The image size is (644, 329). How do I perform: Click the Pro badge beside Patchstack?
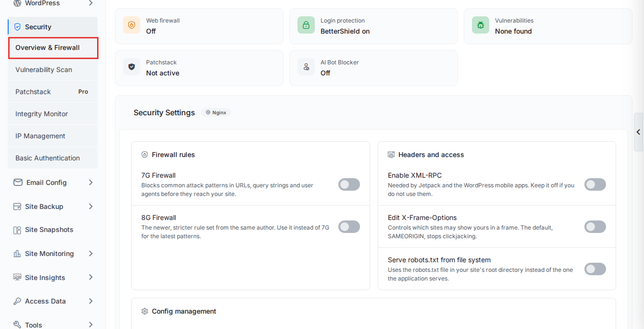(x=83, y=92)
